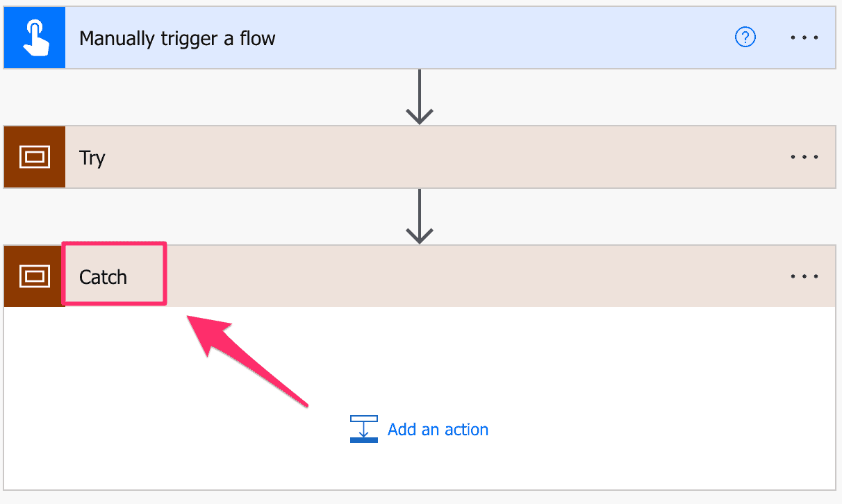
Task: Open the ellipsis menu on the Try scope
Action: [804, 157]
